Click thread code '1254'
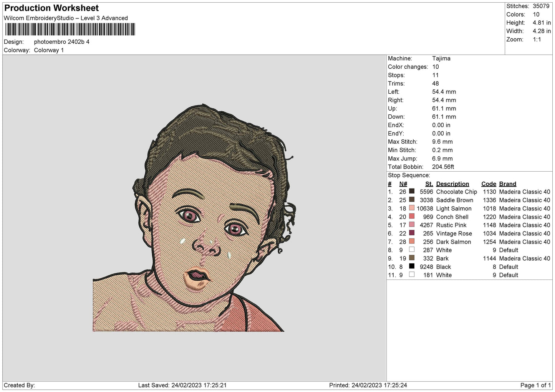This screenshot has width=555, height=392. pyautogui.click(x=489, y=242)
